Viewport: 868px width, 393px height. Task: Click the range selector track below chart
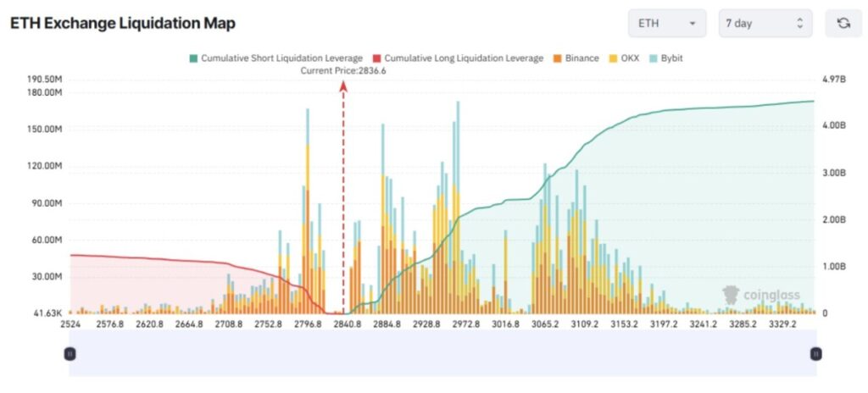[x=442, y=353]
